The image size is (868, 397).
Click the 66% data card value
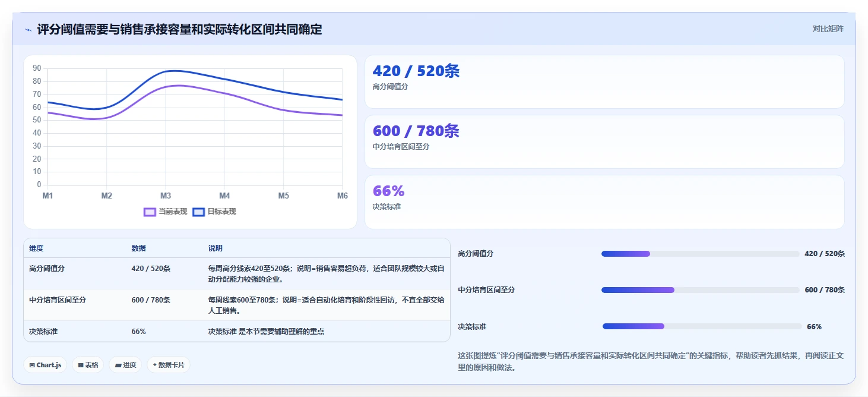(388, 191)
